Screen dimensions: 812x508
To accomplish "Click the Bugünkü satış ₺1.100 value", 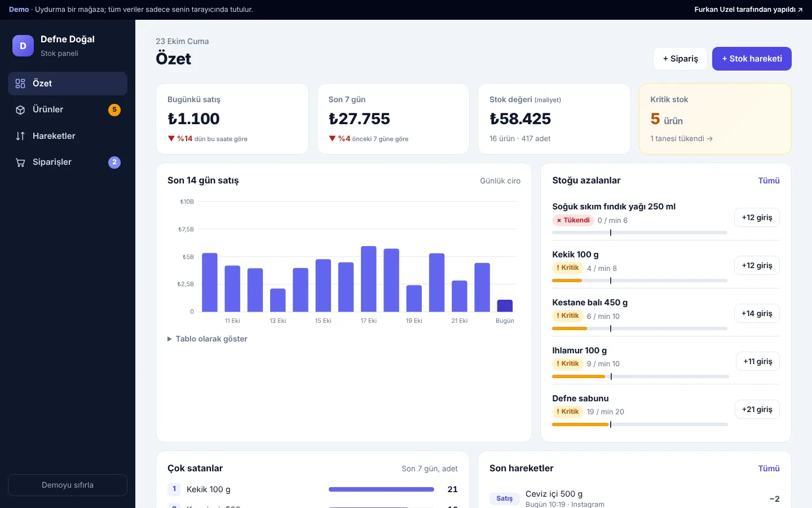I will pyautogui.click(x=193, y=119).
